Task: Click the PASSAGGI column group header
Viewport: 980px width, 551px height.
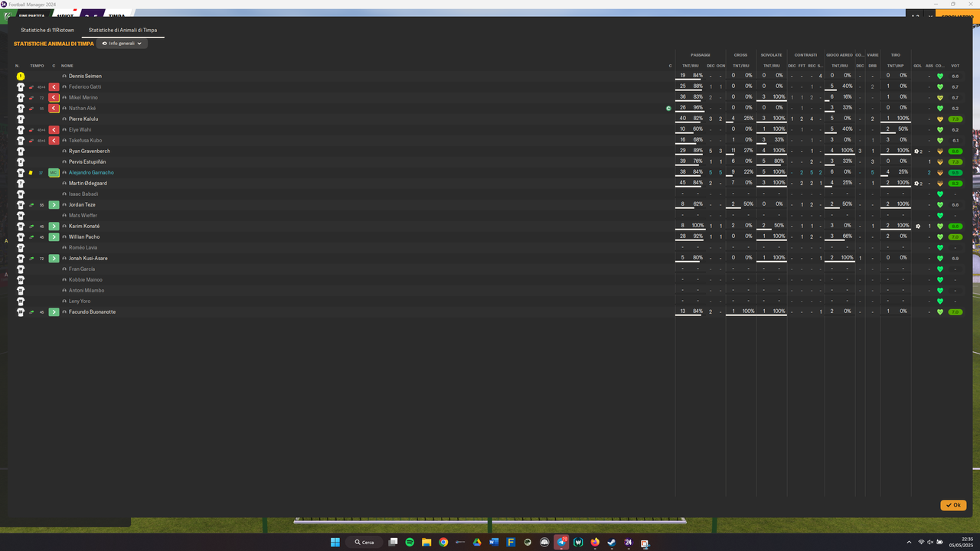Action: pos(700,55)
